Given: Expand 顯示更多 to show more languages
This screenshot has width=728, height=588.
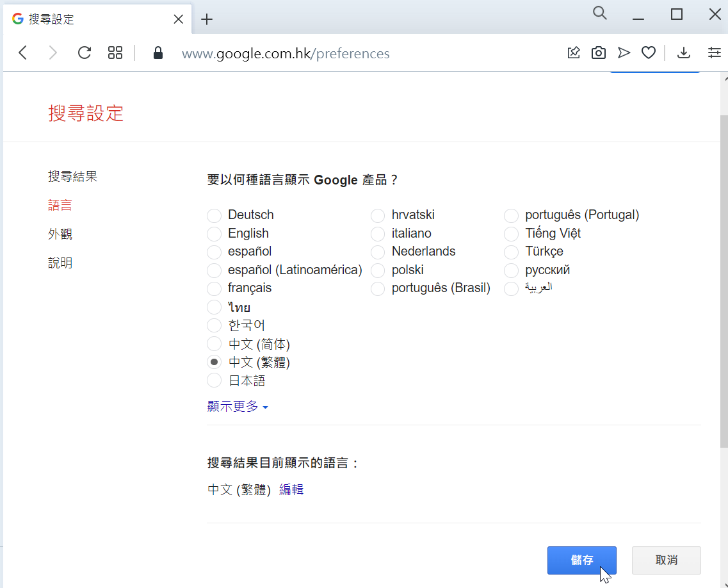Looking at the screenshot, I should [238, 406].
